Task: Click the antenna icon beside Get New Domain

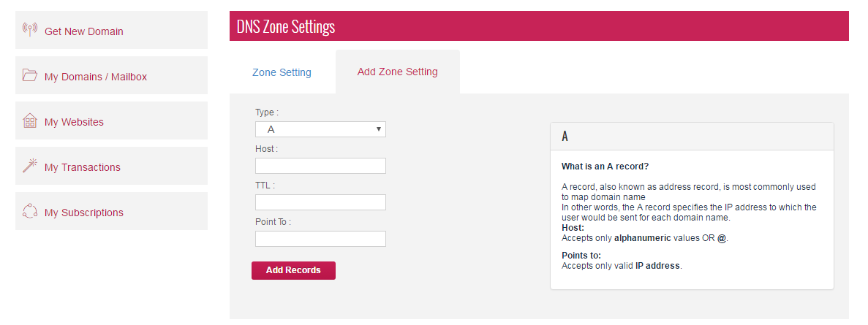Action: [30, 30]
